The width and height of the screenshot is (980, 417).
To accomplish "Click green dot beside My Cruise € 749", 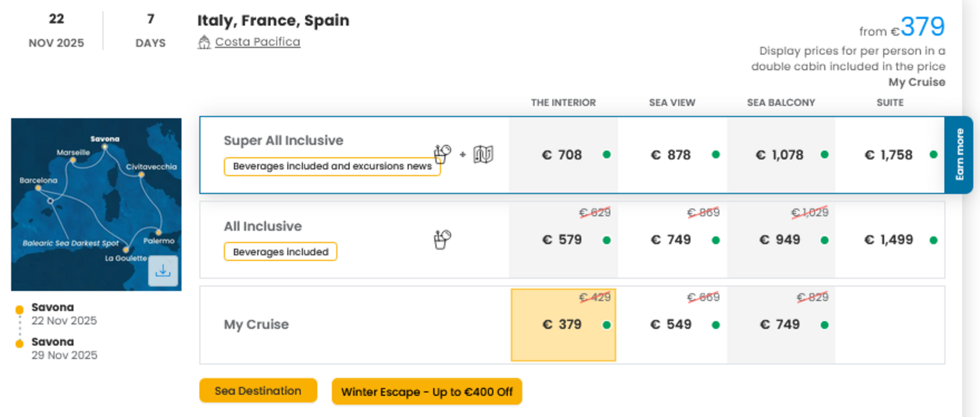I will [824, 325].
